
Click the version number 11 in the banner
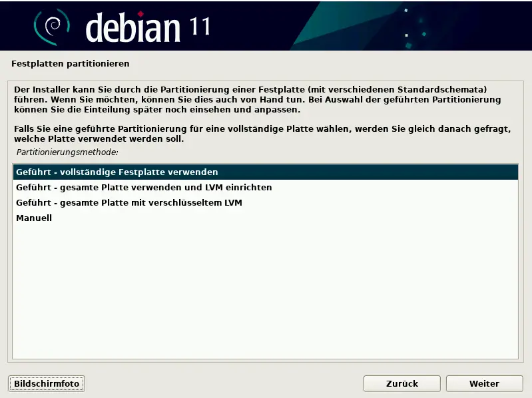coord(198,26)
